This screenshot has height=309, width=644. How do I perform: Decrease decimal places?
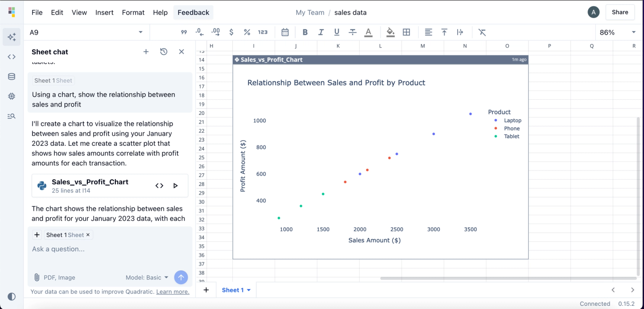(199, 32)
